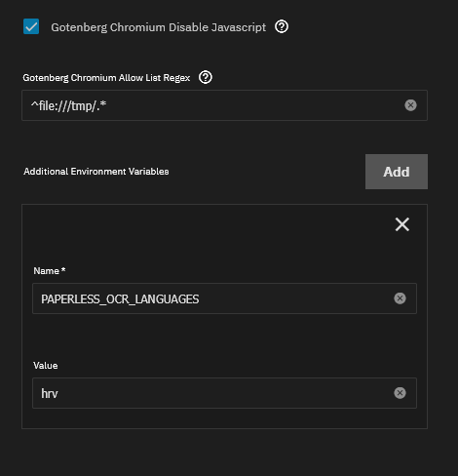Click the Value field label
The width and height of the screenshot is (458, 476).
[46, 366]
